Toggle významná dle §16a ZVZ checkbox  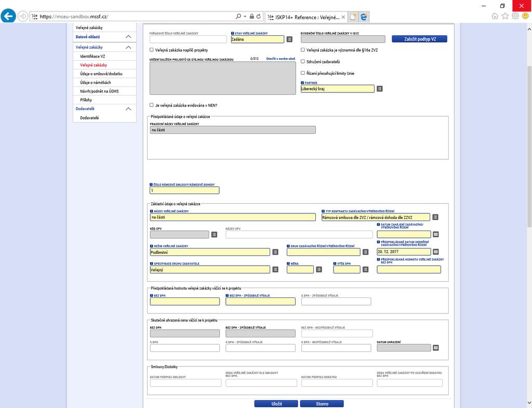click(x=303, y=50)
